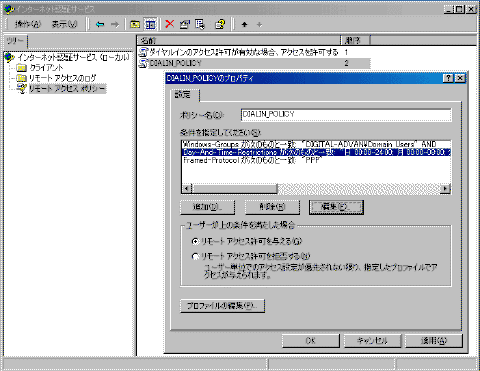
Task: Close the DIALIN_POLICY properties dialog
Action: tap(460, 78)
